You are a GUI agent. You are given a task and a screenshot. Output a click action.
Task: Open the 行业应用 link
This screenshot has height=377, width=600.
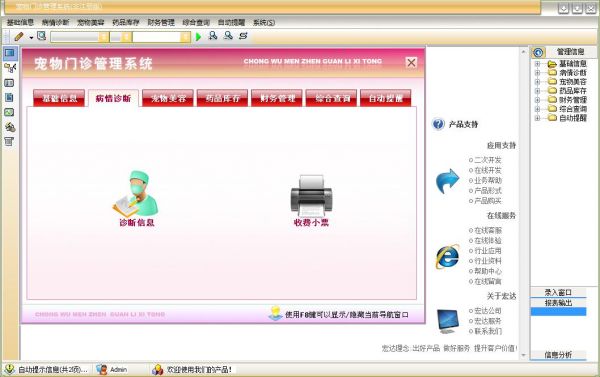(488, 251)
